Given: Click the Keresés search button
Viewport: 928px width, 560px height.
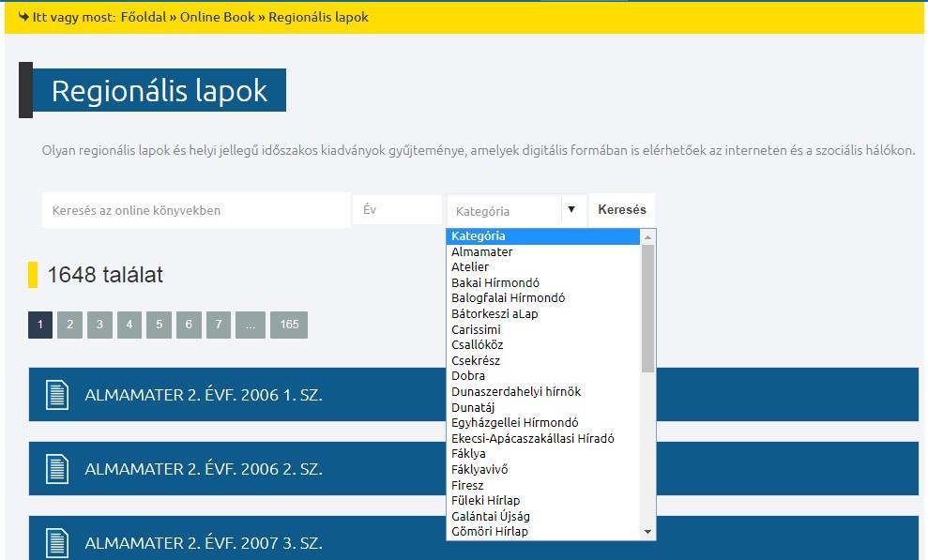Looking at the screenshot, I should [622, 209].
